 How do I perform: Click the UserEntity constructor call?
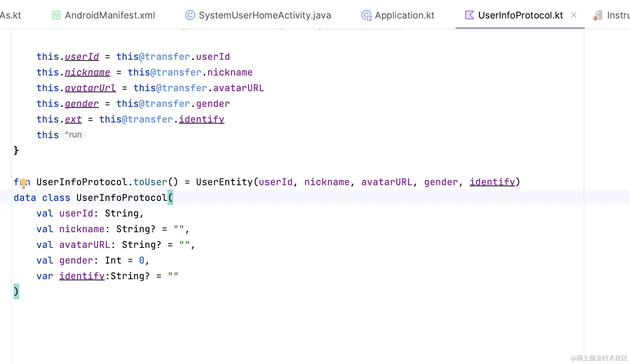224,182
